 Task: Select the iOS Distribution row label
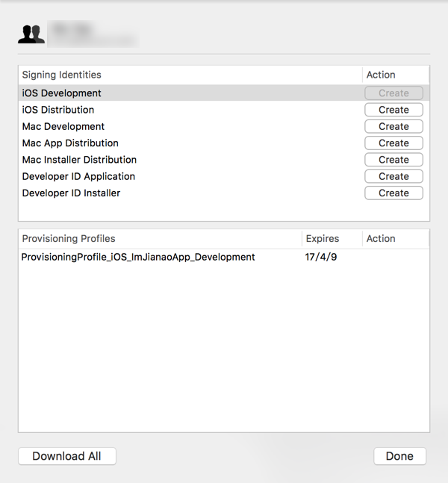[58, 110]
